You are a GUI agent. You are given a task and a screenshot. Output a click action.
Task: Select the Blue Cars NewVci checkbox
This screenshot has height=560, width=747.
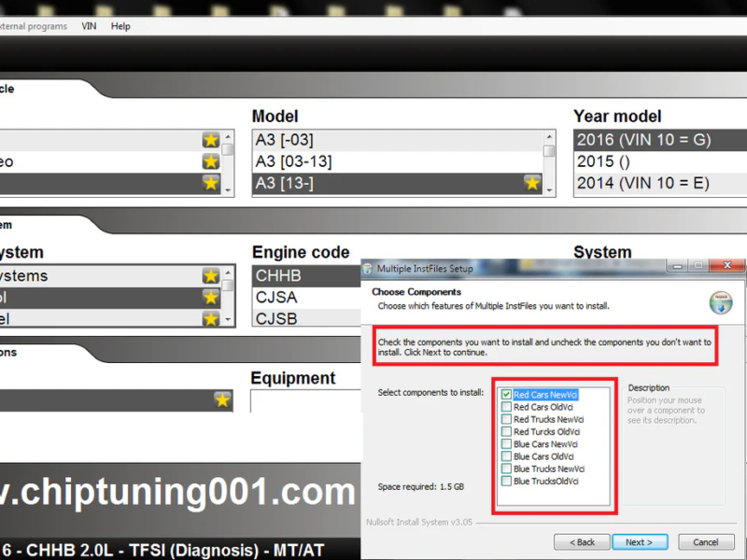pos(506,445)
